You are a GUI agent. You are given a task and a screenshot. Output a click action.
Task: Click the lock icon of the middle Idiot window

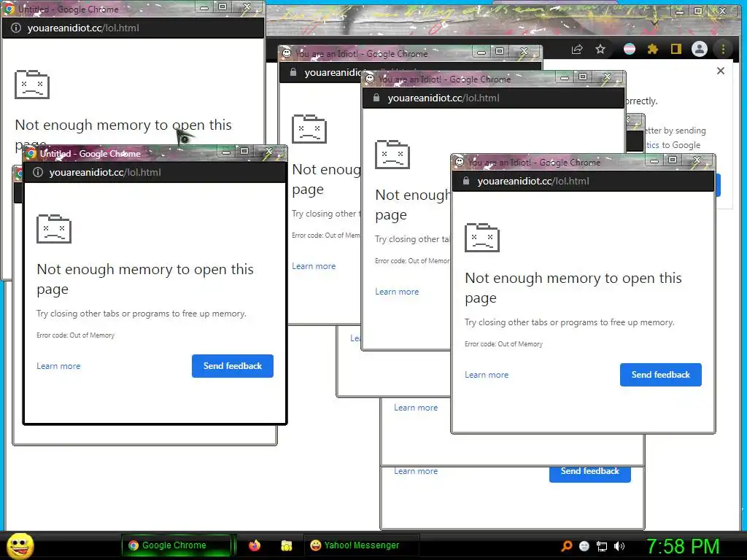coord(376,98)
